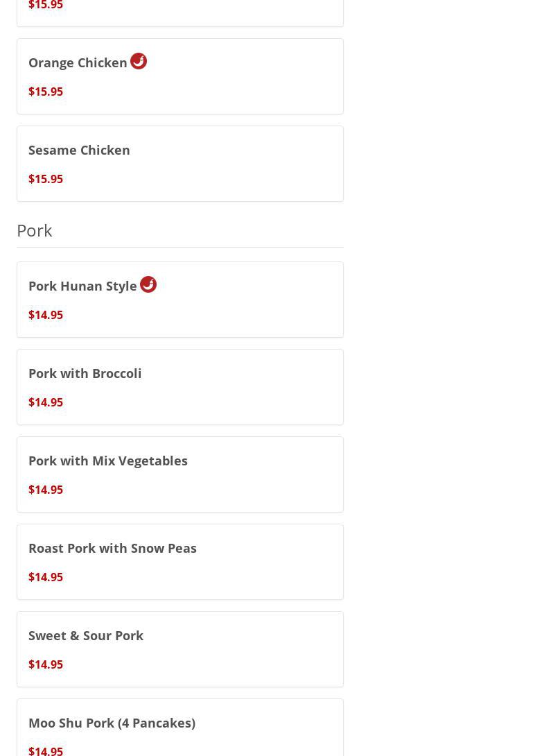Click the spicy icon beside Orange Chicken
This screenshot has height=756, width=544.
tap(139, 61)
